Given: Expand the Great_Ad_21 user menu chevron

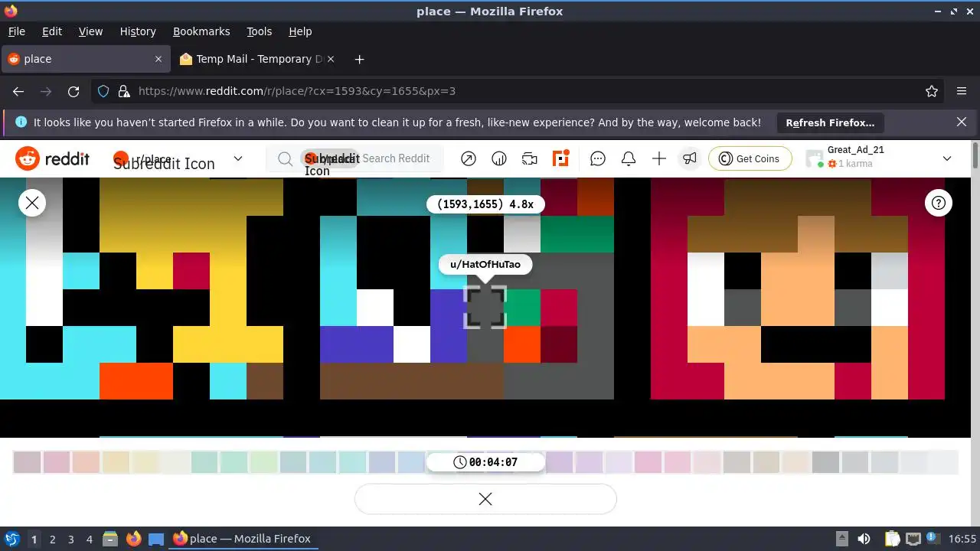Looking at the screenshot, I should click(x=947, y=158).
